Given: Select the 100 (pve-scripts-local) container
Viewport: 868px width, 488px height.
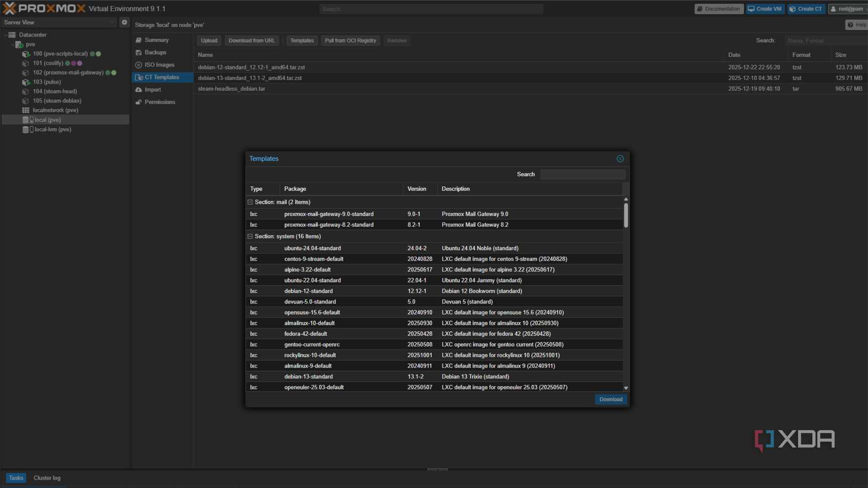Looking at the screenshot, I should 60,54.
